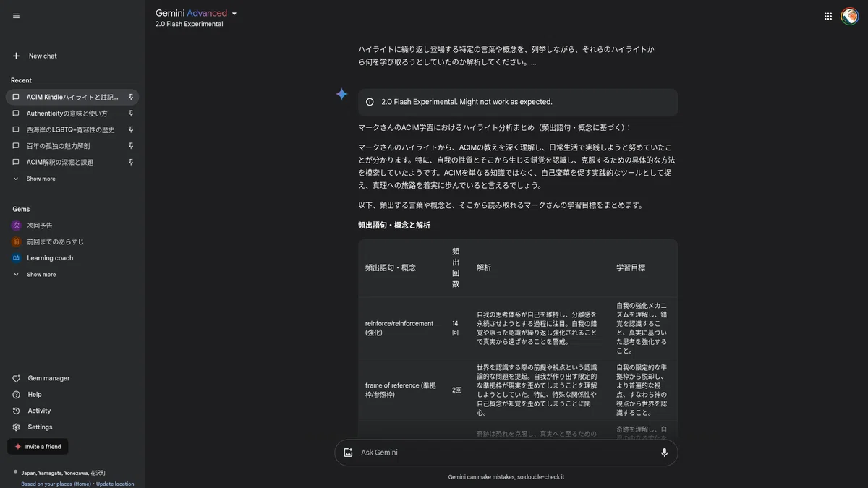Click the location dot icon
868x488 pixels.
tap(16, 471)
